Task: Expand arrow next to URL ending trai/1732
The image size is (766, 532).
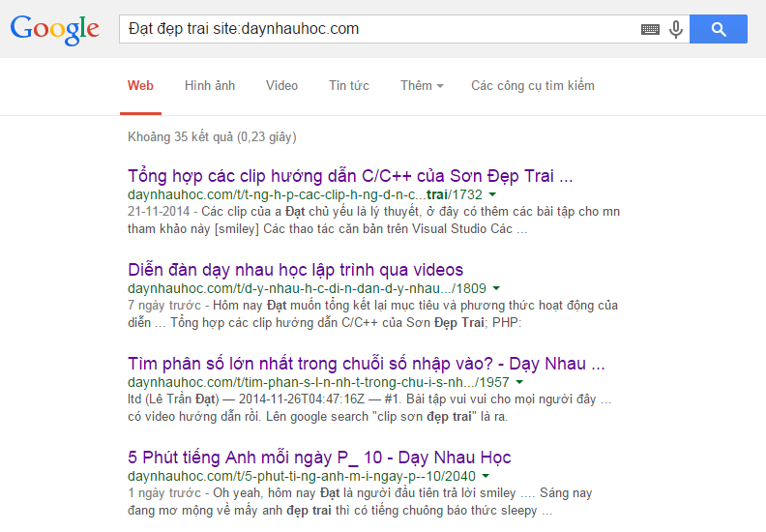Action: (x=492, y=194)
